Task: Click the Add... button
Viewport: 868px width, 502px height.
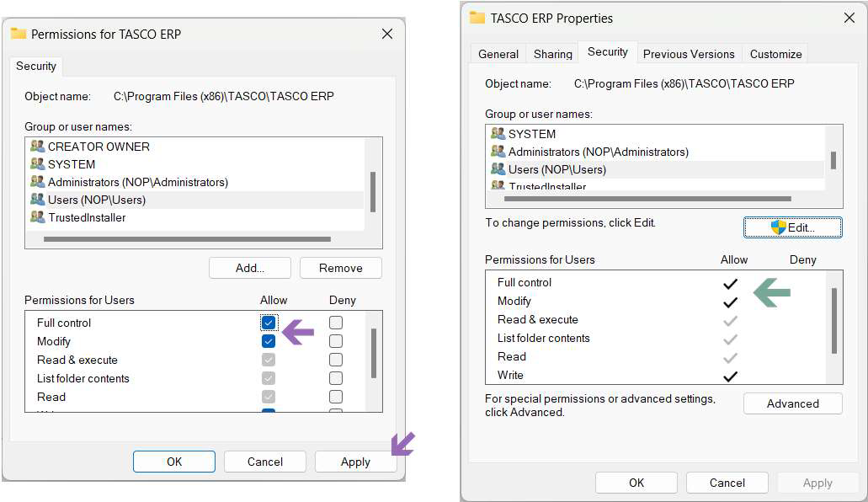Action: click(249, 268)
